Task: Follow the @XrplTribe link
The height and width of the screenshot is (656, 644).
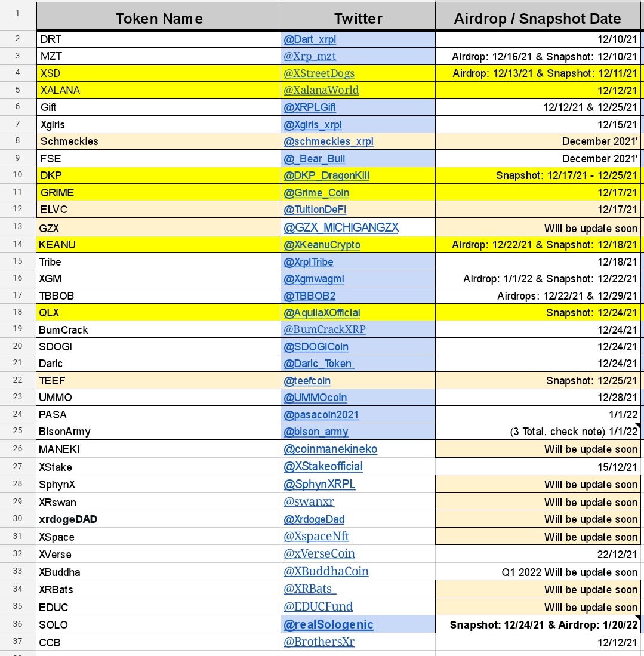Action: pos(309,262)
